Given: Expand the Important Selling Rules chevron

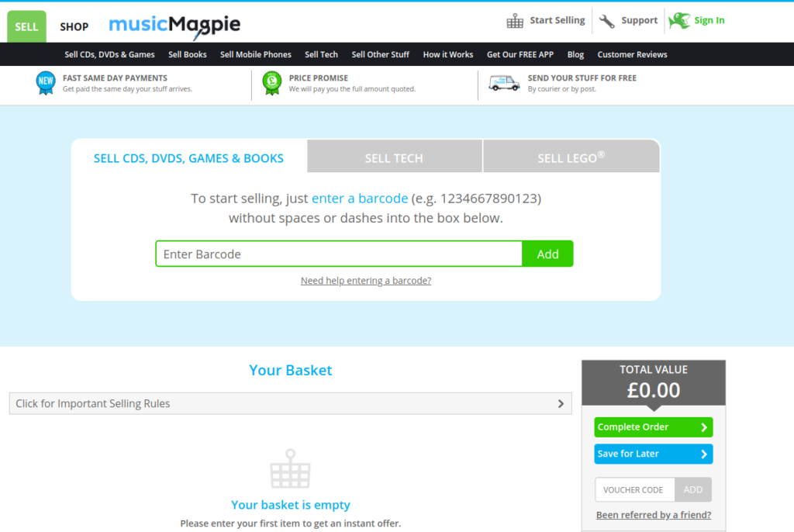Looking at the screenshot, I should [x=561, y=404].
